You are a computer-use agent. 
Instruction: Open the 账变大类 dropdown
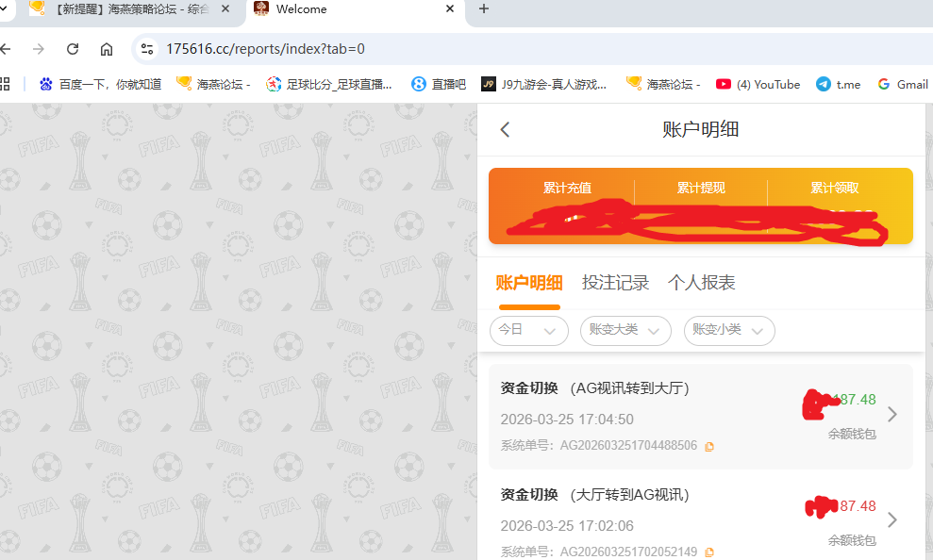625,331
